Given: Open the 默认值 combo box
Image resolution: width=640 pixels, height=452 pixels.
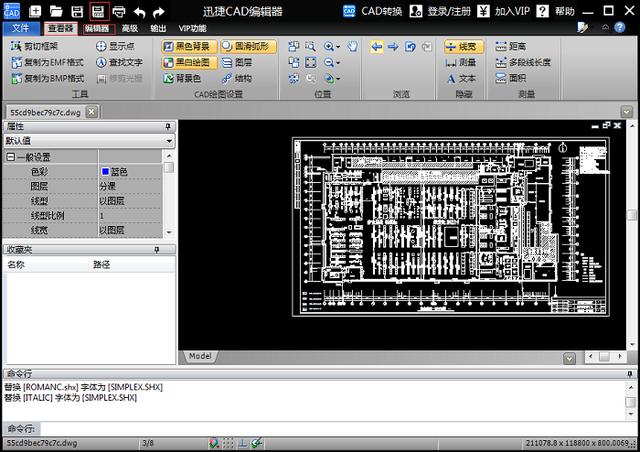Looking at the screenshot, I should 89,141.
